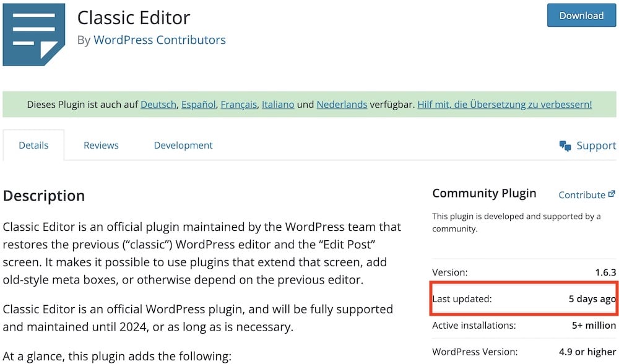Click the 'WordPress Version:' label
The image size is (619, 364).
coord(475,352)
